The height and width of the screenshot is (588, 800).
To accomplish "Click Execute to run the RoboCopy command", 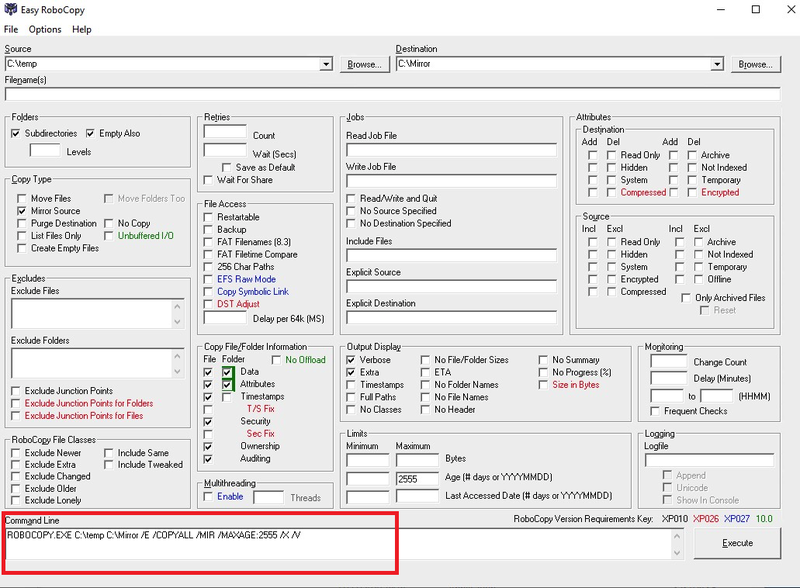I will (x=738, y=543).
